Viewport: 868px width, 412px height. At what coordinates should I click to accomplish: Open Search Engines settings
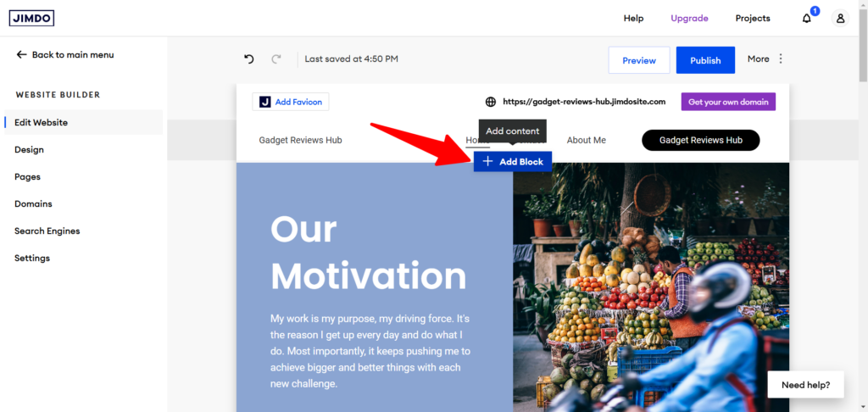47,231
